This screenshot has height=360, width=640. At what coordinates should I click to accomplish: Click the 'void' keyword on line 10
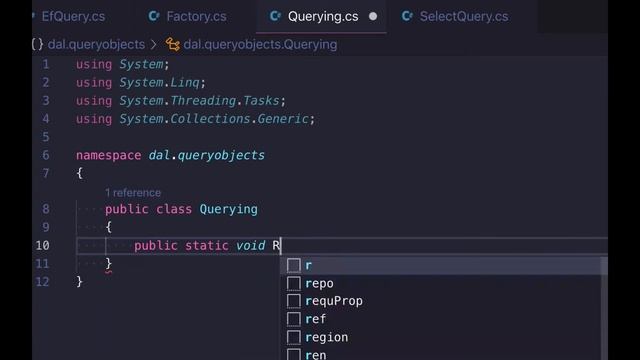click(x=251, y=245)
